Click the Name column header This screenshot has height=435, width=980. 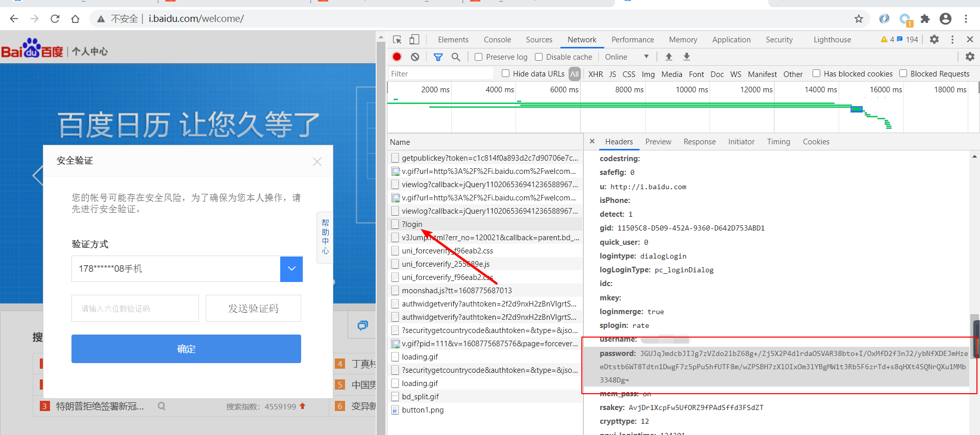tap(485, 142)
